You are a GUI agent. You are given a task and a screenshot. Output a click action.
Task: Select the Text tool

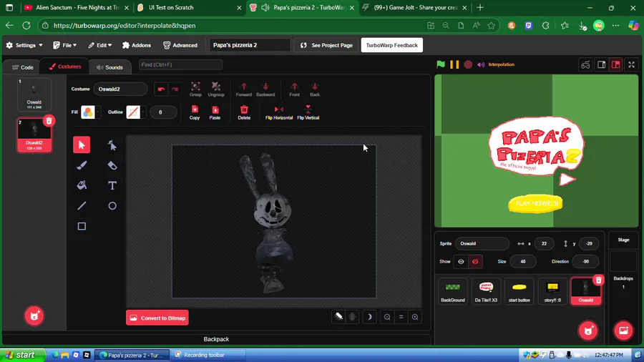[x=112, y=185]
